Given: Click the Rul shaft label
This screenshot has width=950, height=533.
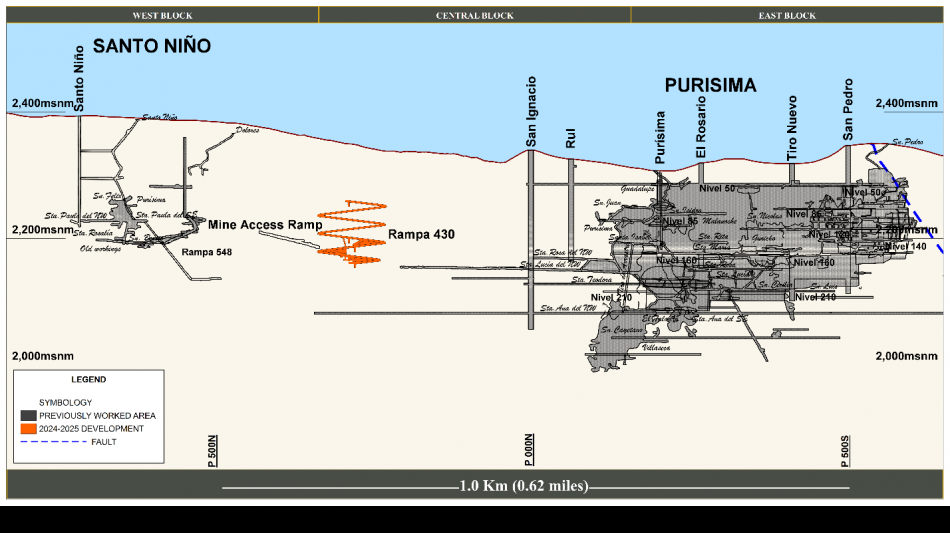Looking at the screenshot, I should [x=571, y=138].
